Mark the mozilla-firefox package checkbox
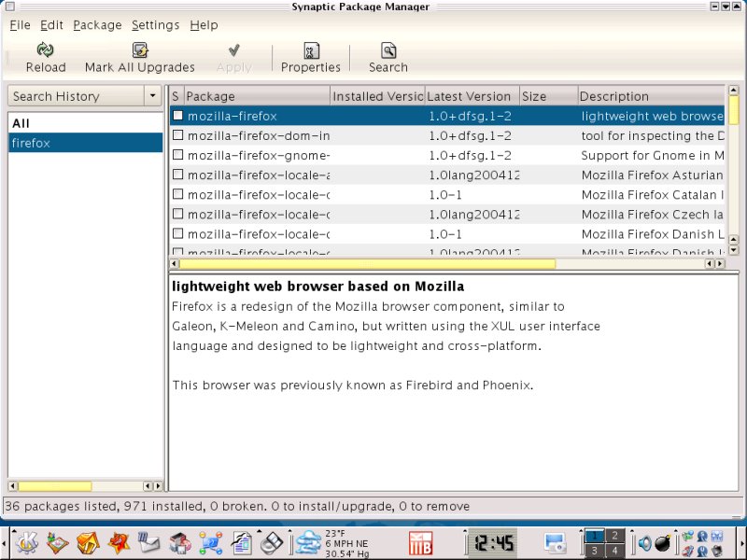The width and height of the screenshot is (747, 560). coord(177,116)
